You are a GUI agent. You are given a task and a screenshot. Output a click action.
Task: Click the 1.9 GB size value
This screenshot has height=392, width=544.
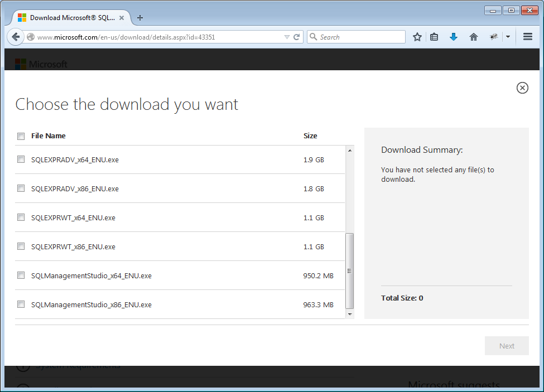pyautogui.click(x=314, y=160)
